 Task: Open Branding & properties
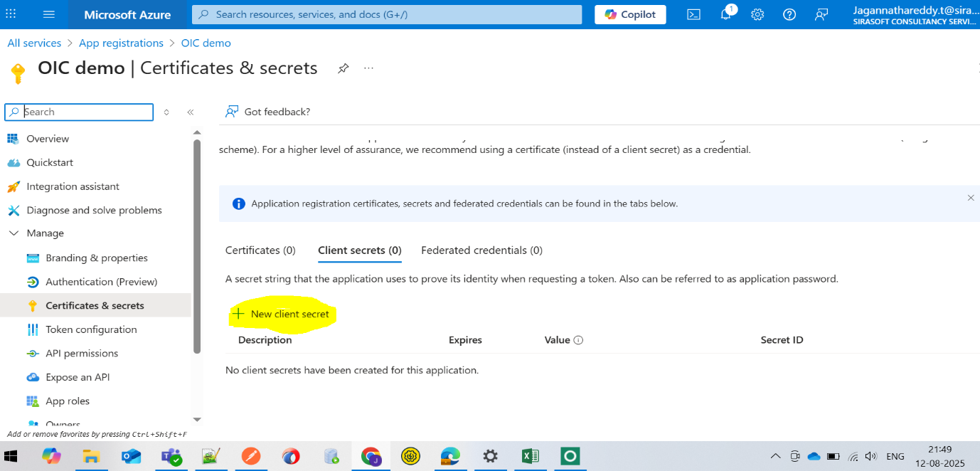pos(97,258)
